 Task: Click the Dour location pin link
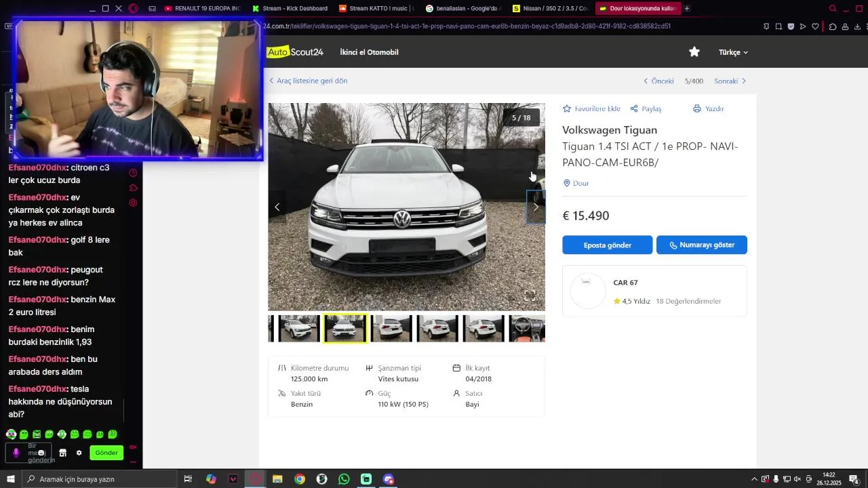[x=576, y=183]
